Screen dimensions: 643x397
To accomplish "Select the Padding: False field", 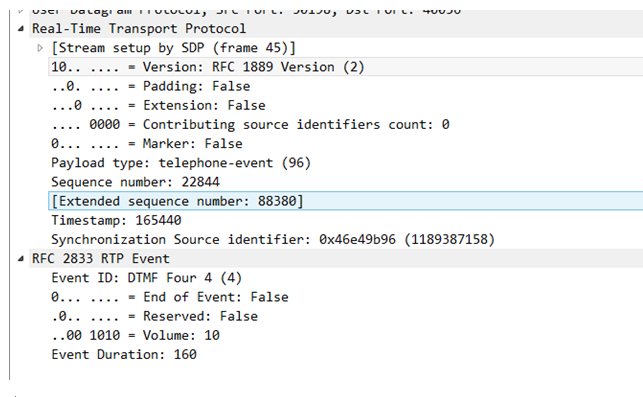I will click(x=346, y=86).
